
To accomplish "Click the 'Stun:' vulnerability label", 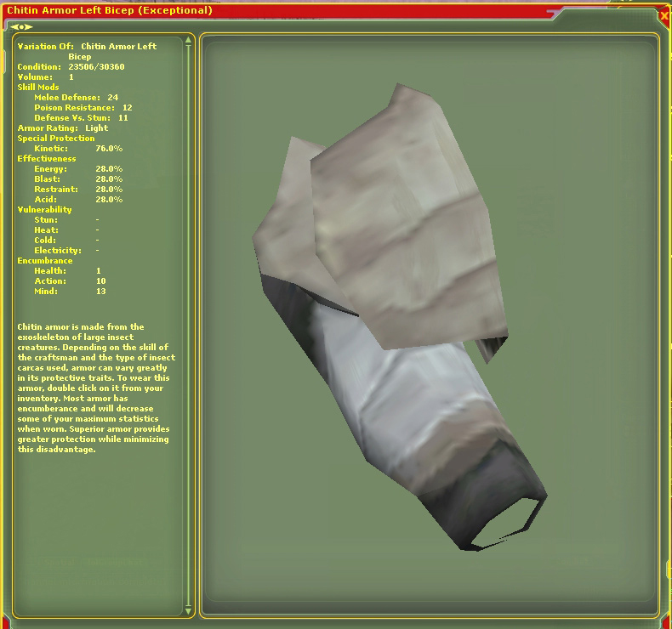I will click(46, 220).
